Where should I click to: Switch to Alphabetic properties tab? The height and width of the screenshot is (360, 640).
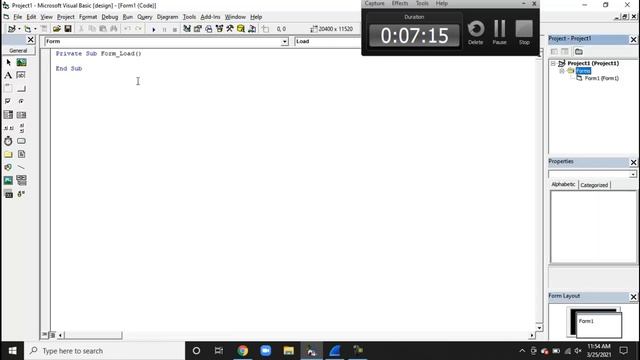click(x=563, y=184)
